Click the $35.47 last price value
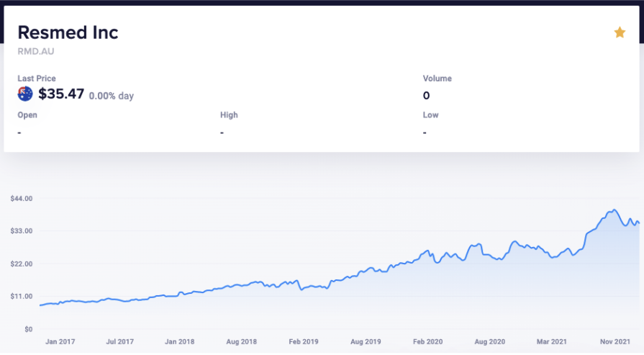 (61, 94)
